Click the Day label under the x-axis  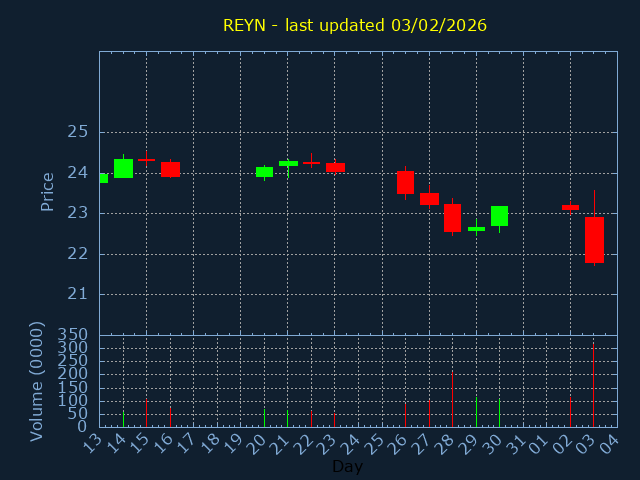(x=347, y=466)
